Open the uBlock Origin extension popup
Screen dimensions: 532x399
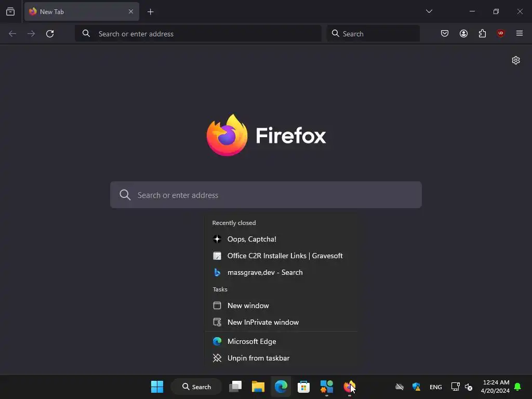pos(500,33)
